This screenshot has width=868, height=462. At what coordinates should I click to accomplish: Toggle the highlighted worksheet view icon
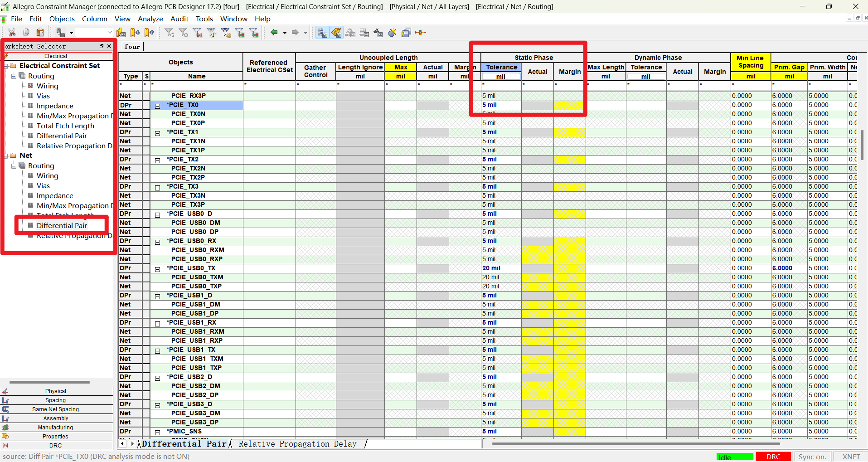(x=322, y=32)
